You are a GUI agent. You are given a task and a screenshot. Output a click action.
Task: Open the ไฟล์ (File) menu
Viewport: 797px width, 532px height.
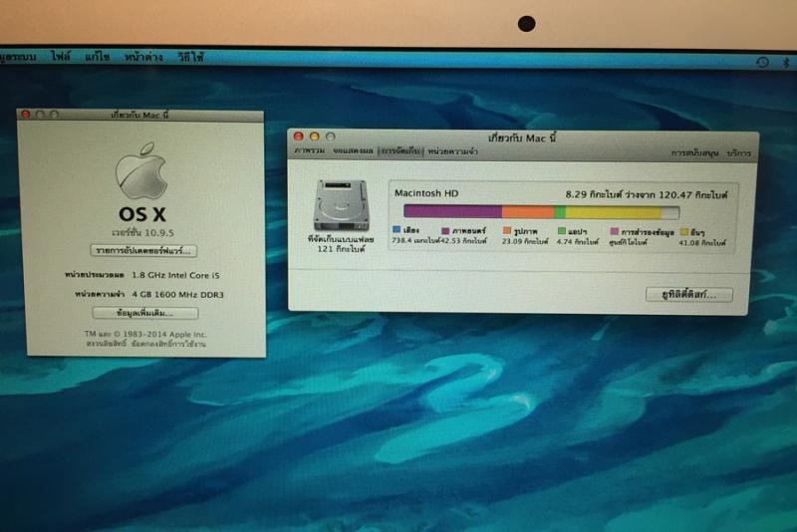[61, 57]
